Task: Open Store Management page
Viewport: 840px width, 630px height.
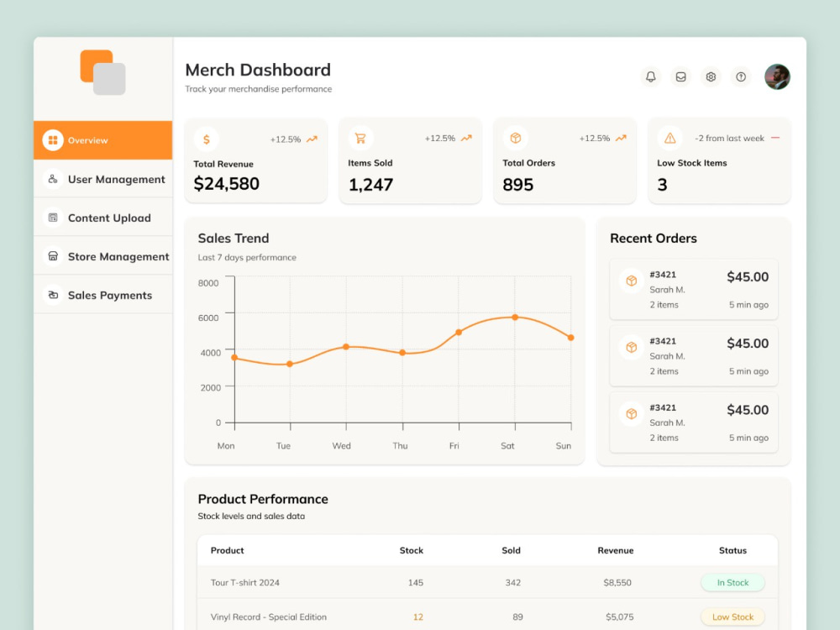Action: coord(102,256)
